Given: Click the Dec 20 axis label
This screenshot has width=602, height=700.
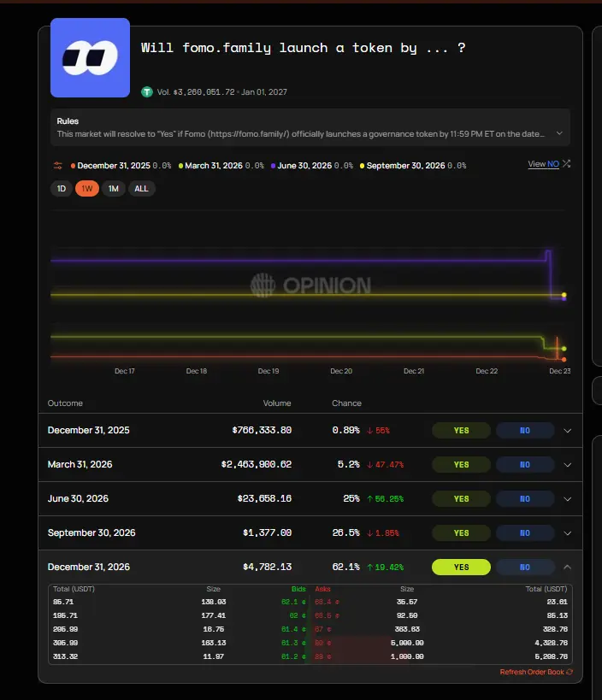Looking at the screenshot, I should point(341,371).
